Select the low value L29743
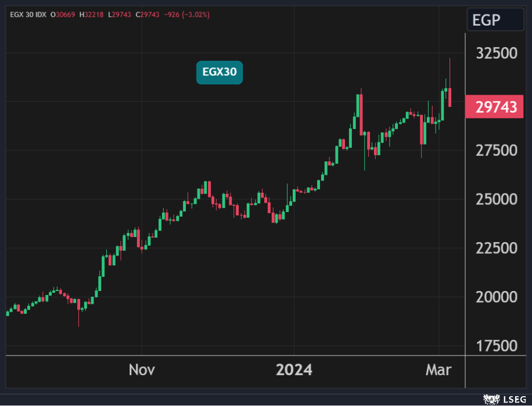The width and height of the screenshot is (532, 406). 120,15
